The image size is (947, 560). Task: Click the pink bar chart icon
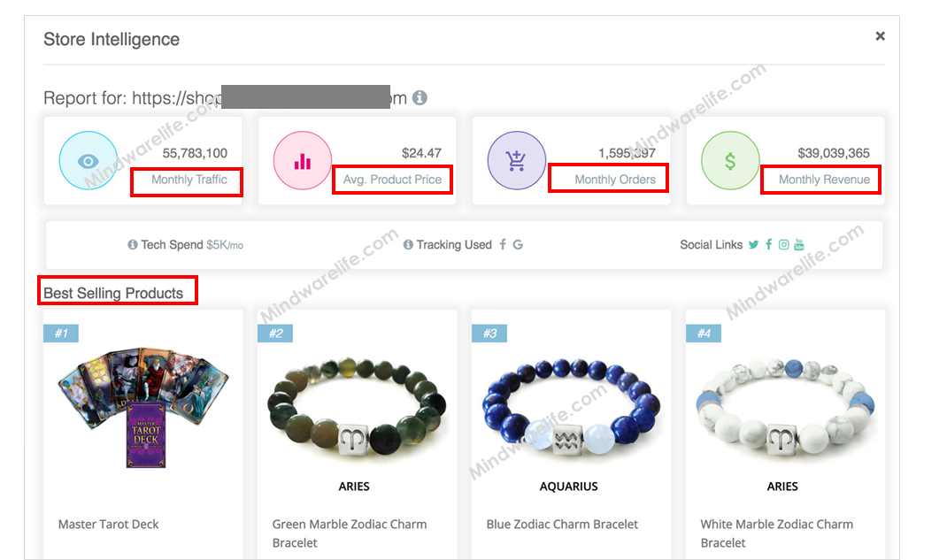point(302,160)
